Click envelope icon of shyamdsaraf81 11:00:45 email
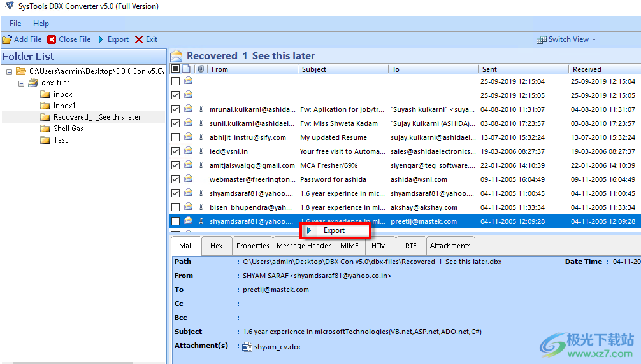 (188, 193)
